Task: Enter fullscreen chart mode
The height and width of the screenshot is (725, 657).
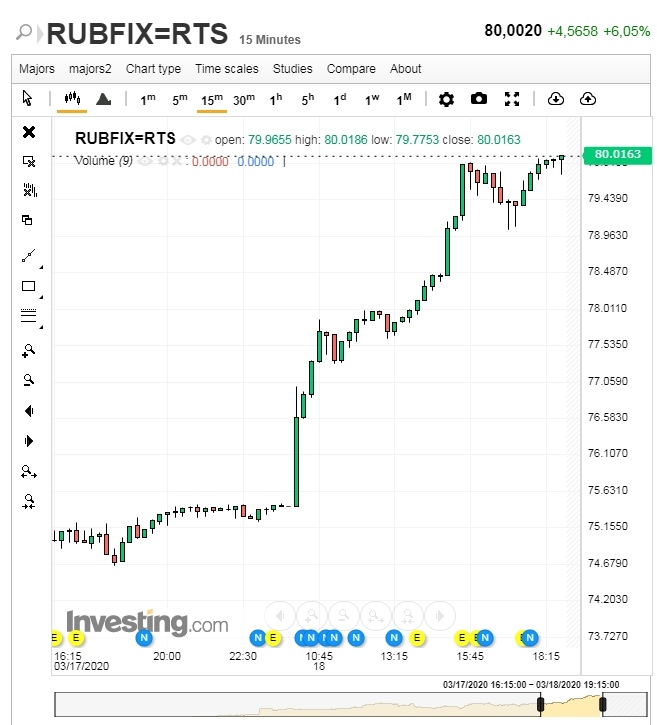Action: (x=512, y=99)
